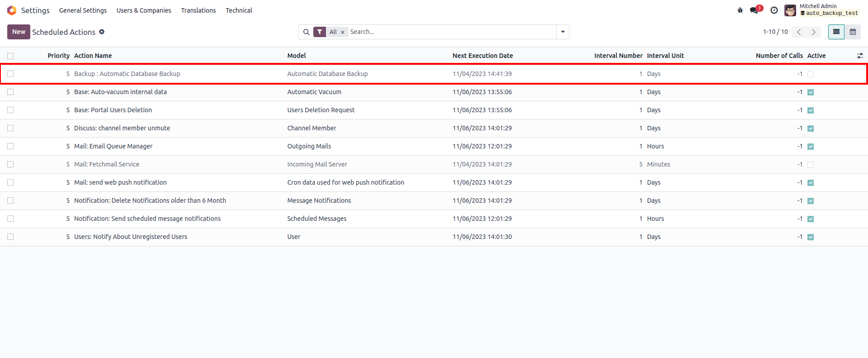Go to previous page arrow
868x358 pixels.
click(799, 32)
